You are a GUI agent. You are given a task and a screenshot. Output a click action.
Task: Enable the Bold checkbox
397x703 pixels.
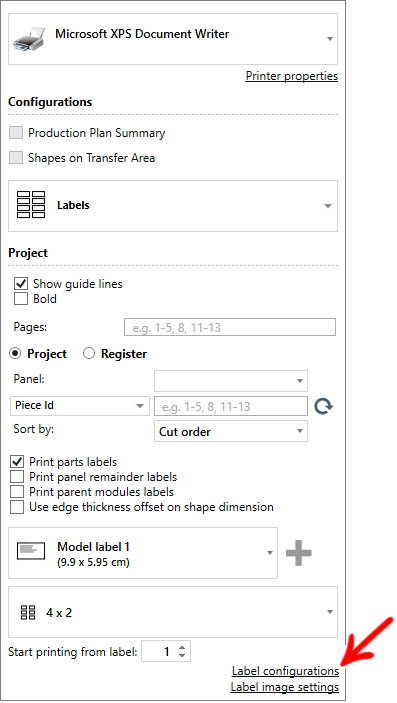(21, 299)
